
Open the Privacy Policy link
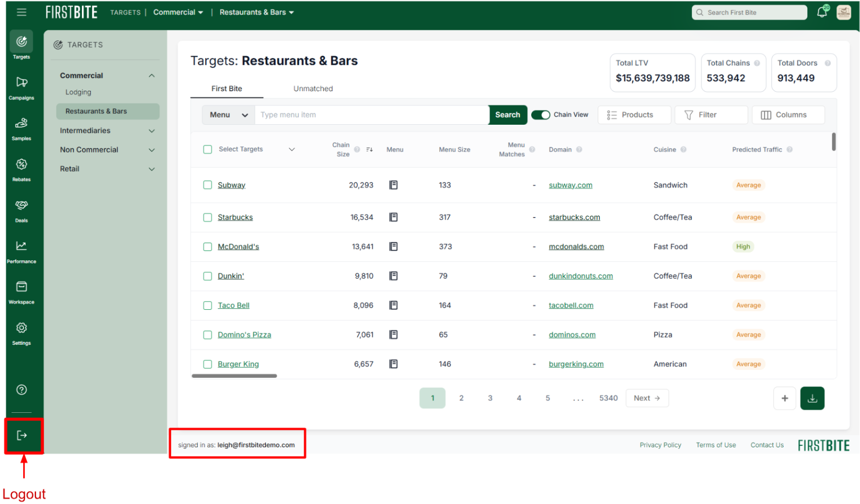click(x=661, y=445)
